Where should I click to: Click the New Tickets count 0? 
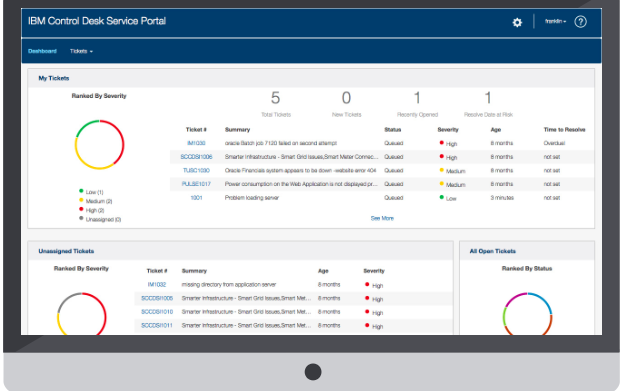tap(346, 98)
